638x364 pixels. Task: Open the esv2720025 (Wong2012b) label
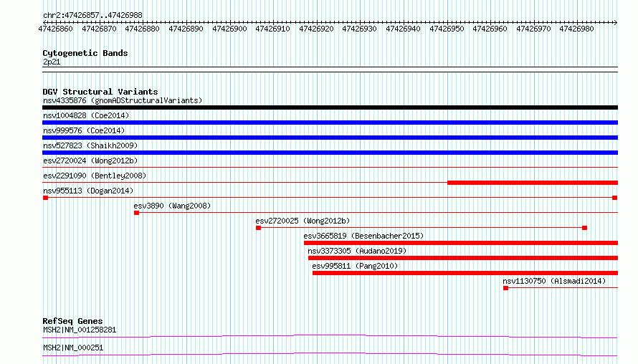303,221
